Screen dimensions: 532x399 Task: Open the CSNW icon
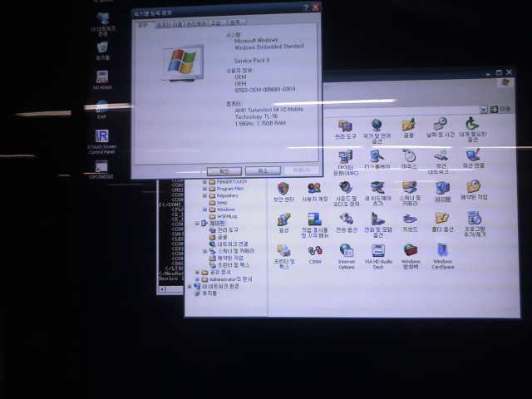tap(315, 255)
